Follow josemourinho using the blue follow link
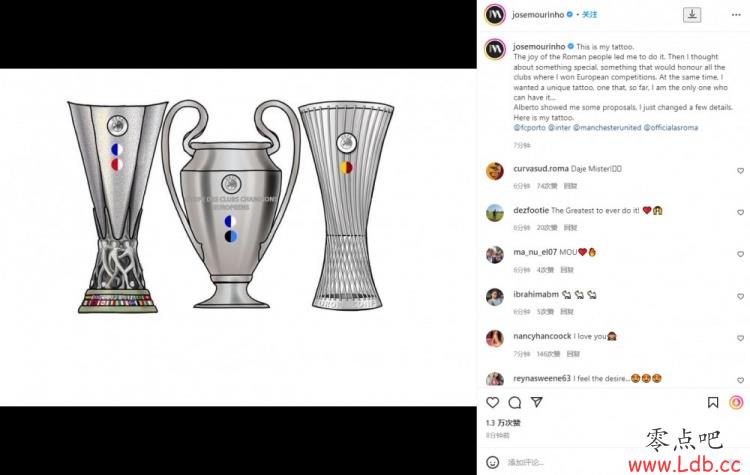The height and width of the screenshot is (475, 750). [589, 14]
